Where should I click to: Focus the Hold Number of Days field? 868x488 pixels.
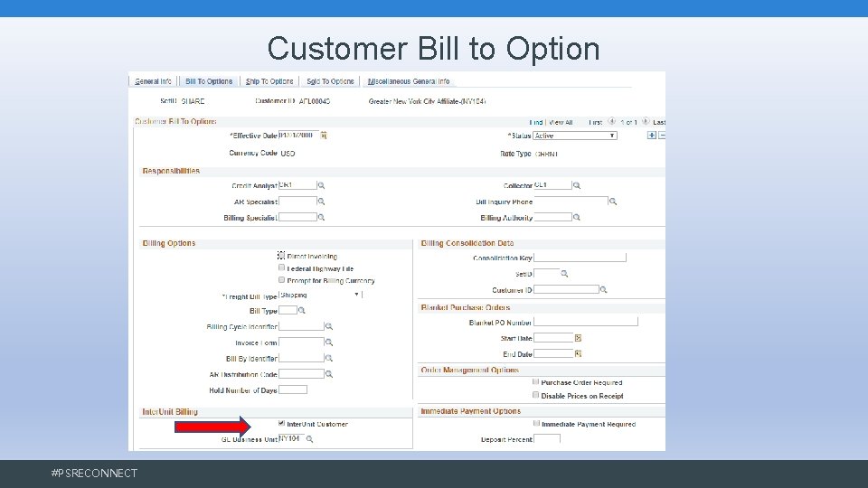pyautogui.click(x=293, y=389)
